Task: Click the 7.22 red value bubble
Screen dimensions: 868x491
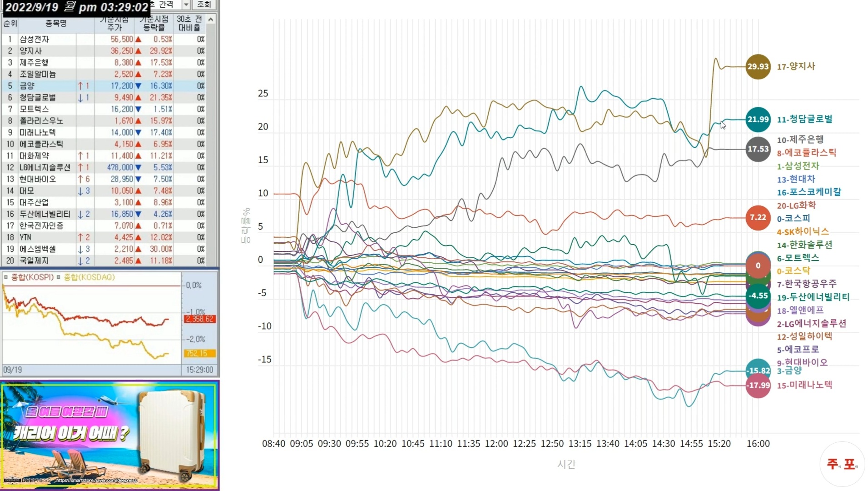Action: tap(758, 218)
